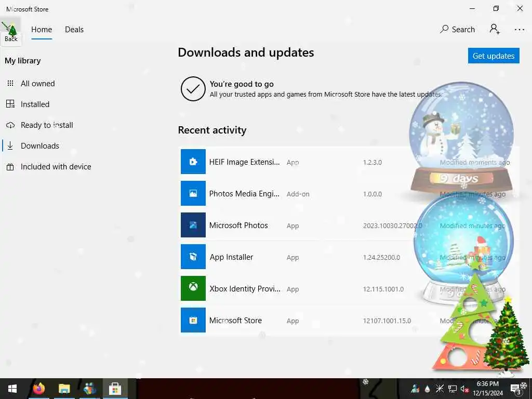Click the HEIF Image Extension app icon
This screenshot has width=532, height=399.
(x=193, y=162)
